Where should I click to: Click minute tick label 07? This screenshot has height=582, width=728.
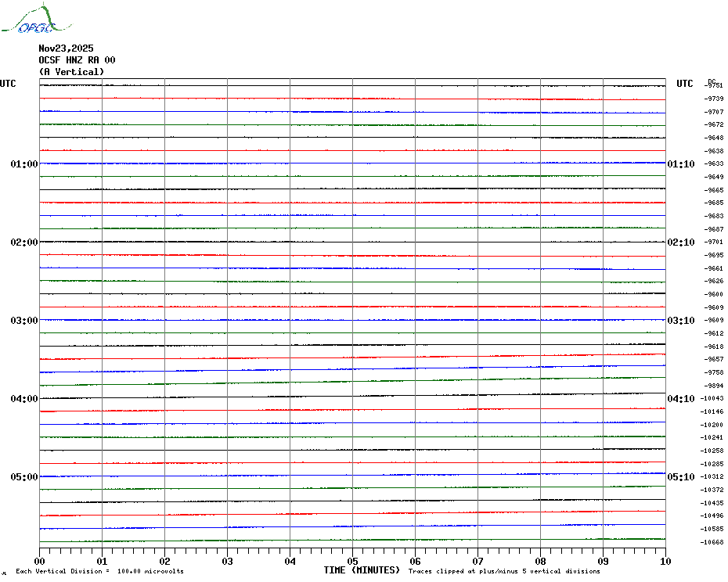478,561
